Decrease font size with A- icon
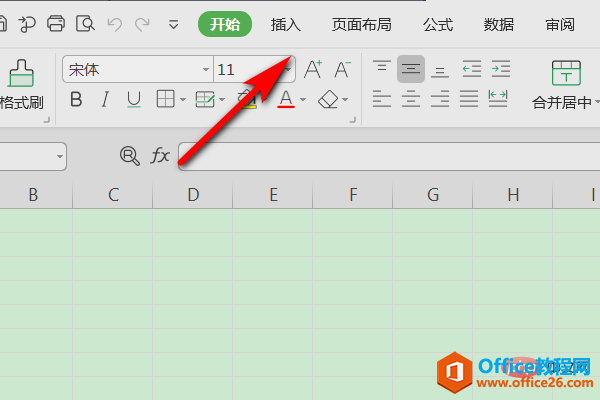Image resolution: width=600 pixels, height=400 pixels. pyautogui.click(x=342, y=69)
